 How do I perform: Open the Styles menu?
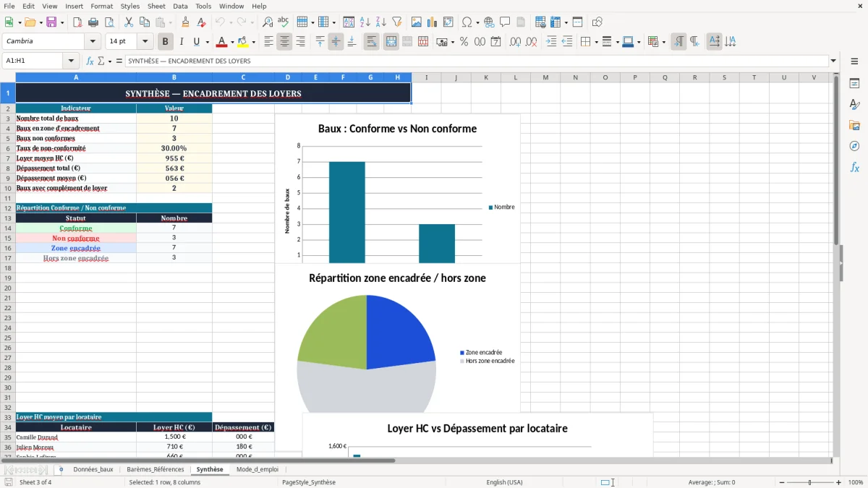click(x=130, y=6)
